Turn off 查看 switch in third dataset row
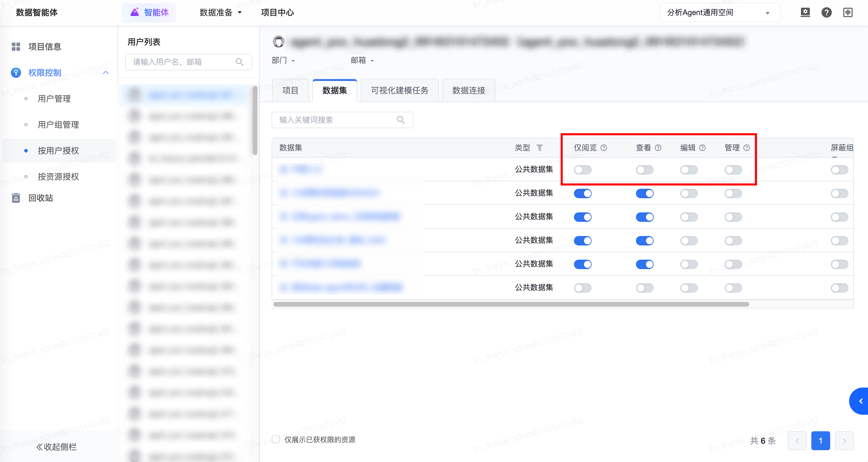 [645, 217]
